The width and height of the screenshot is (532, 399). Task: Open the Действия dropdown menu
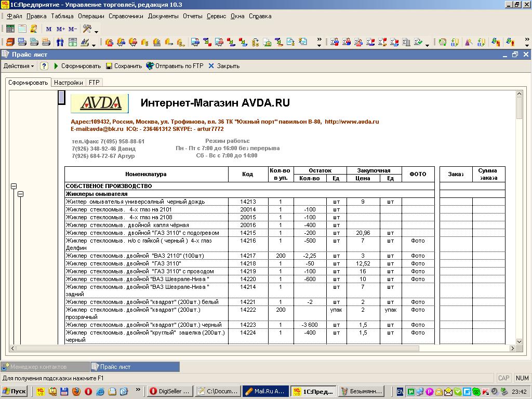pos(19,66)
